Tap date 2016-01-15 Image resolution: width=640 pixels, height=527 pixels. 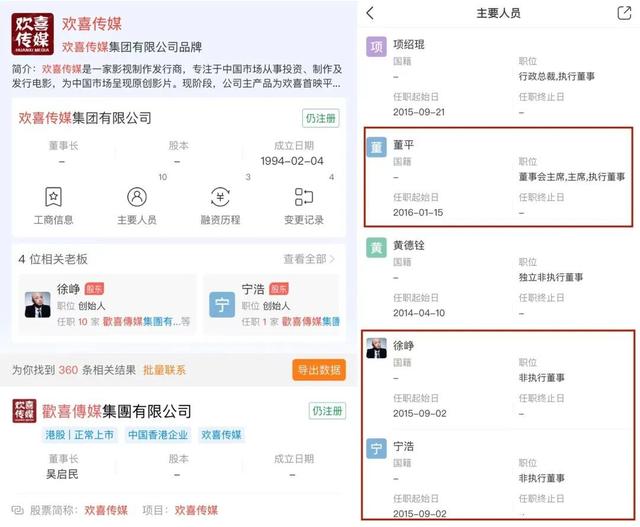[418, 212]
